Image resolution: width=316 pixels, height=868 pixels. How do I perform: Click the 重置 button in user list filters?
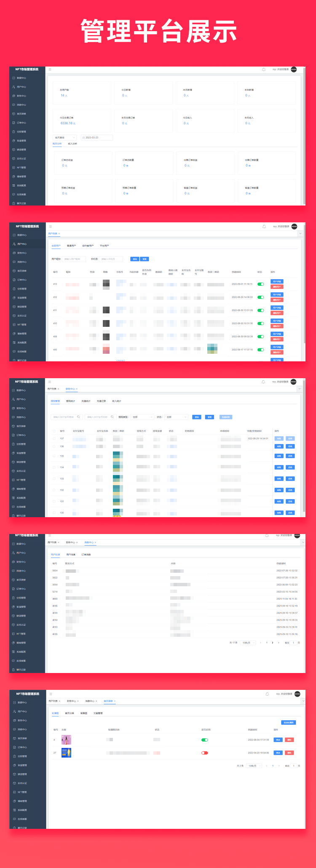click(145, 259)
